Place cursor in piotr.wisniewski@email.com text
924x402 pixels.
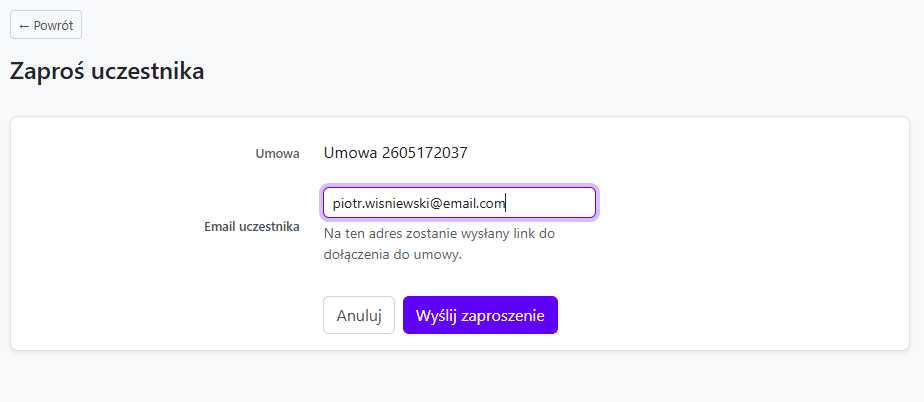(x=419, y=203)
